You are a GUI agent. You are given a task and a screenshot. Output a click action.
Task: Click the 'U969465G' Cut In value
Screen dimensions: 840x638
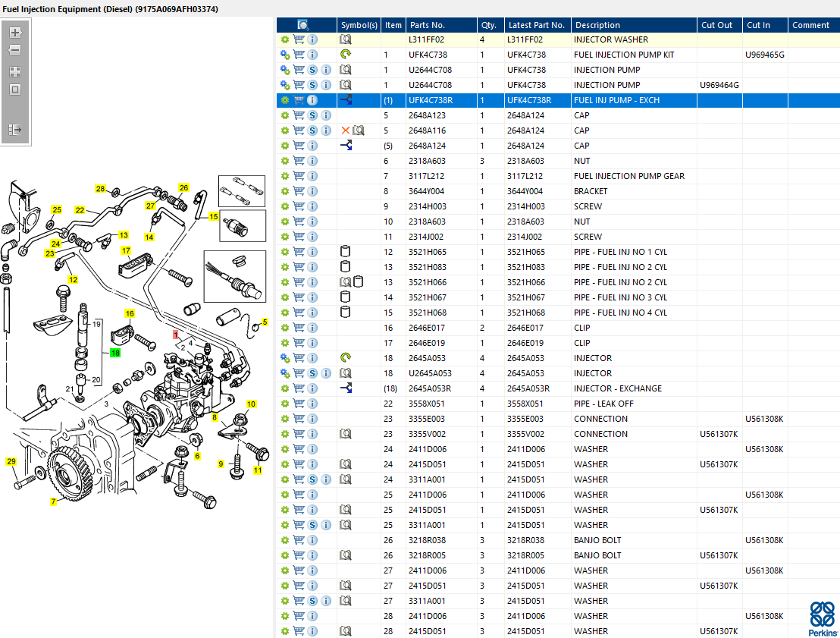point(764,55)
